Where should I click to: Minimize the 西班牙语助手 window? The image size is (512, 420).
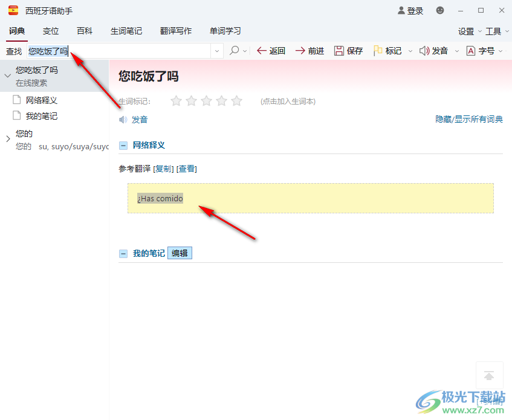(x=461, y=11)
